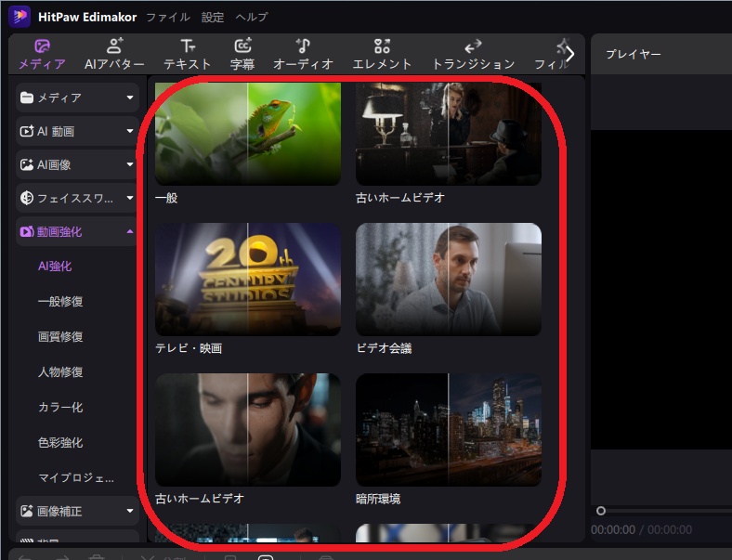Expand the 画像補正 dropdown arrow

click(130, 511)
